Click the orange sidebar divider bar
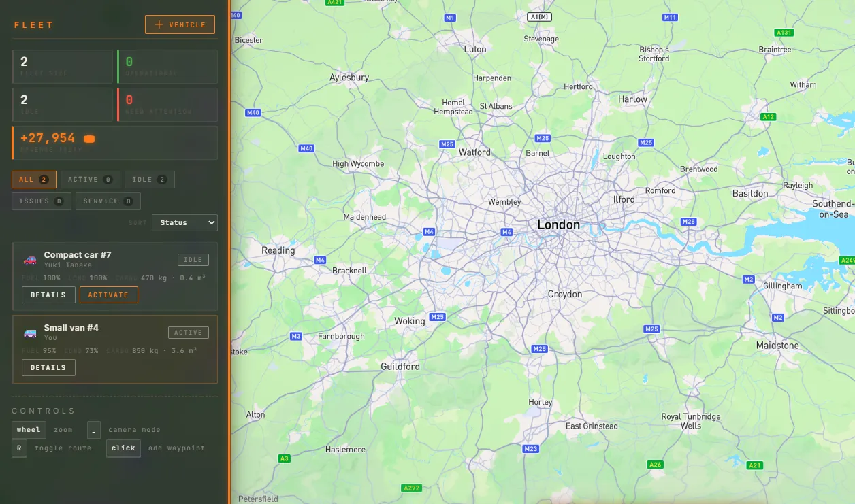Image resolution: width=855 pixels, height=504 pixels. point(229,252)
